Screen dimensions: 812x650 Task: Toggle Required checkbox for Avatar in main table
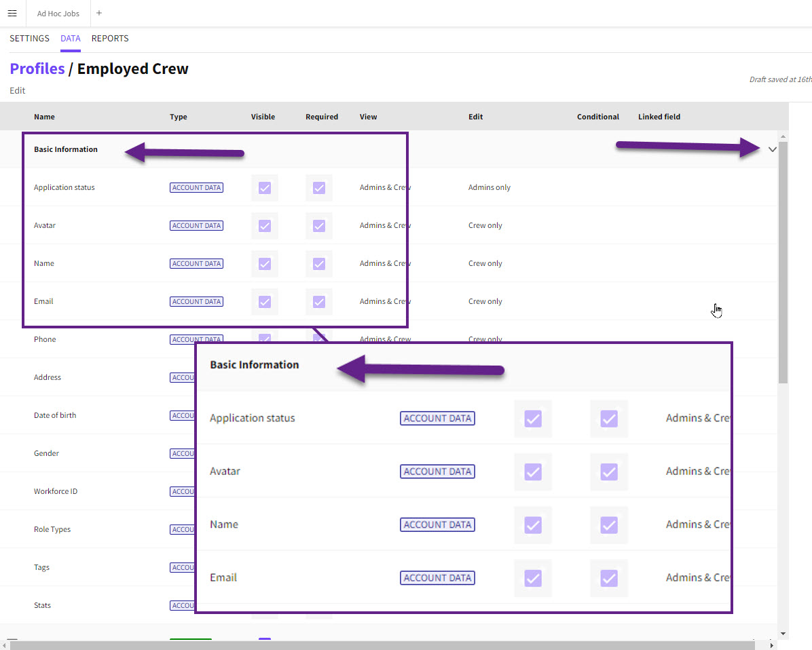point(318,226)
